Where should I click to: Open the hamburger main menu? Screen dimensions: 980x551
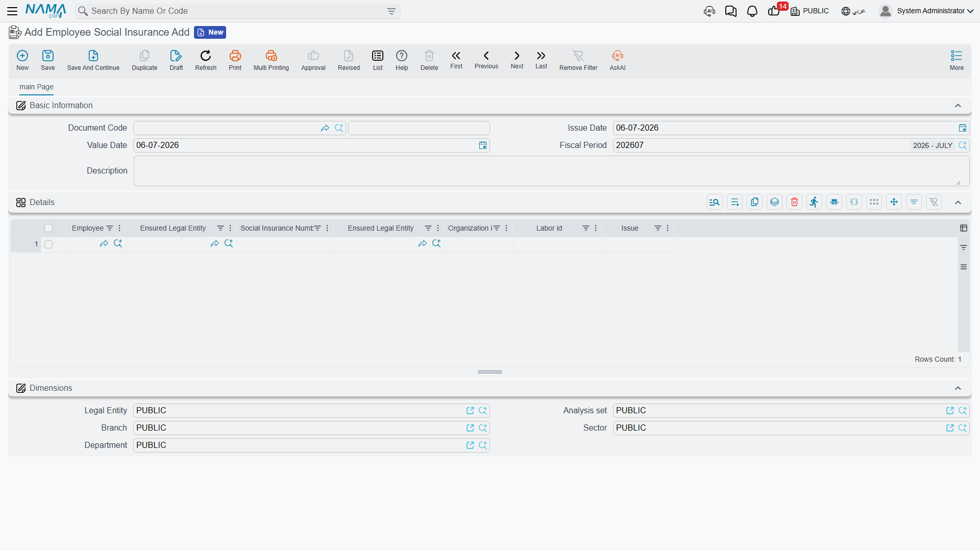point(12,11)
